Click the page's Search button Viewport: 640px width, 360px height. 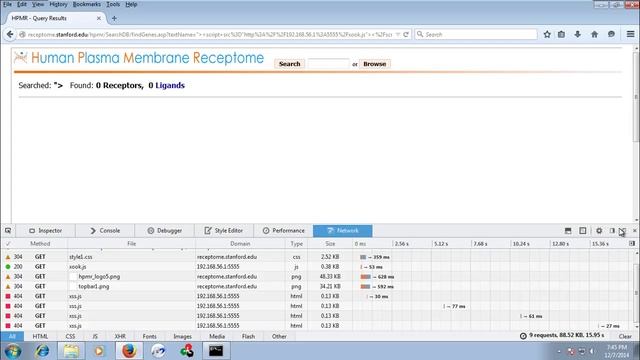[x=289, y=64]
